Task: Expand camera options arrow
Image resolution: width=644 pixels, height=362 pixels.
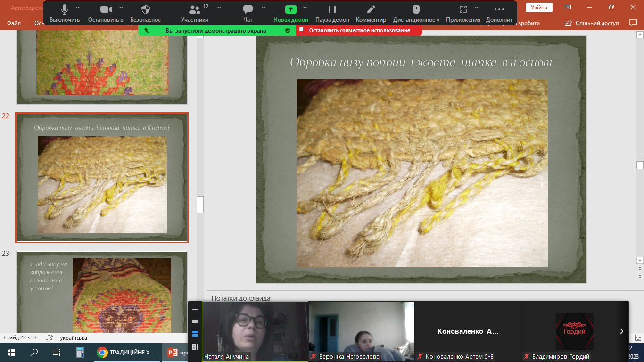Action: 121,8
